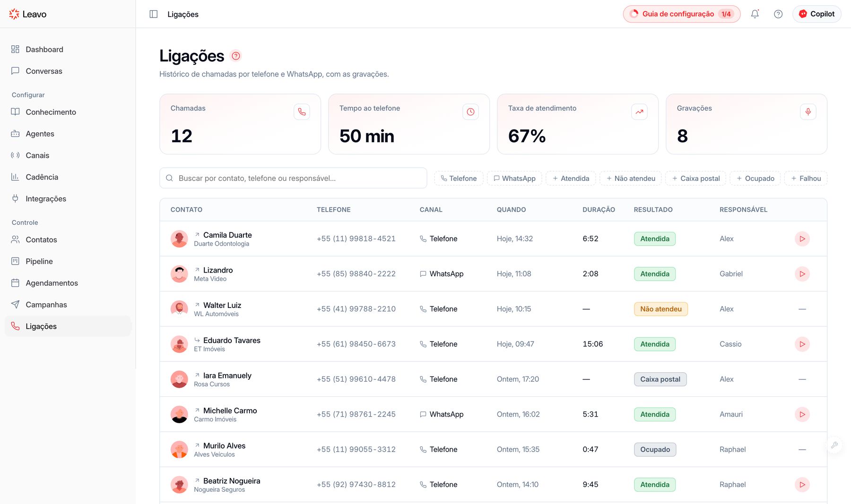Screen dimensions: 851x504
Task: Click Walter Luiz avatar
Action: pyautogui.click(x=179, y=309)
